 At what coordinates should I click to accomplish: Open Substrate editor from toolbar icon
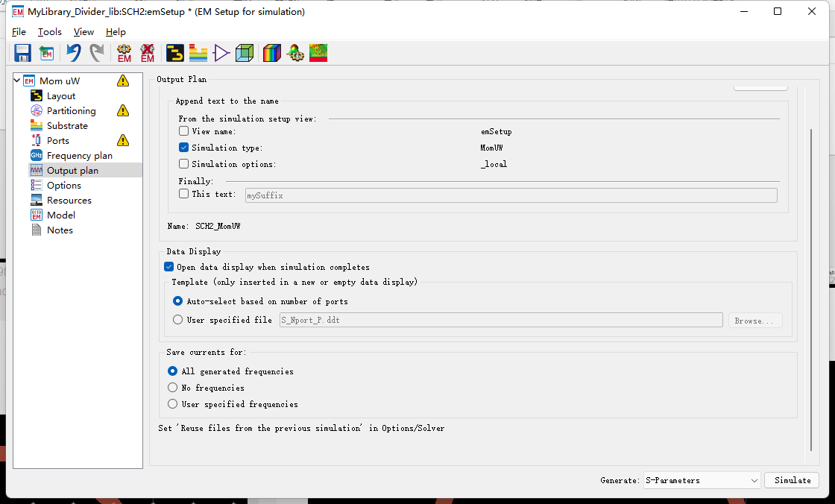pos(198,53)
